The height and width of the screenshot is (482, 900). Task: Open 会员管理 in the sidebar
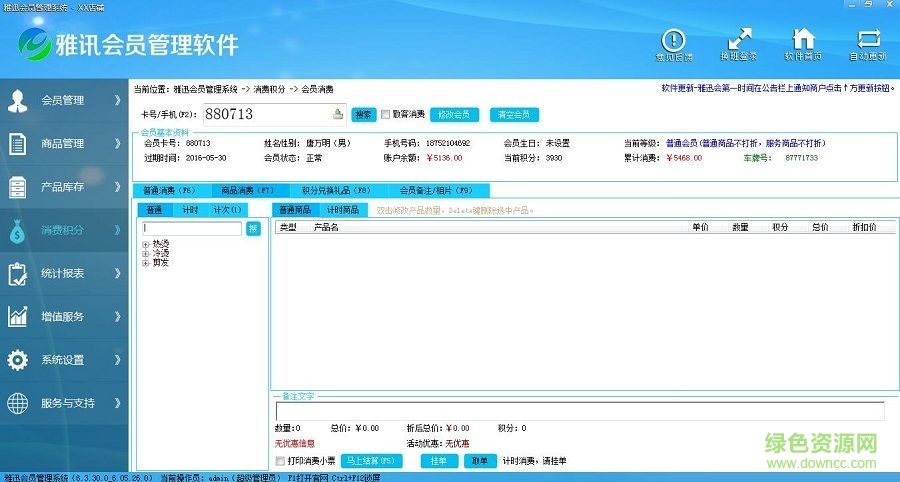[65, 100]
